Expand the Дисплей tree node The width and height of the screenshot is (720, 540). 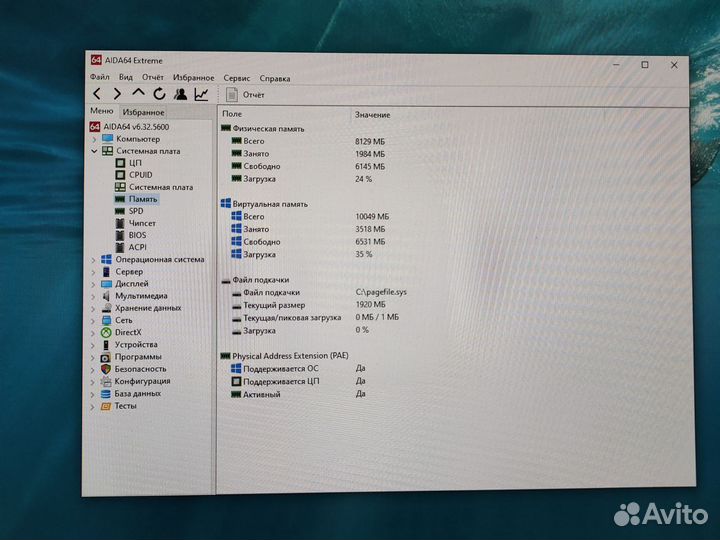point(93,284)
